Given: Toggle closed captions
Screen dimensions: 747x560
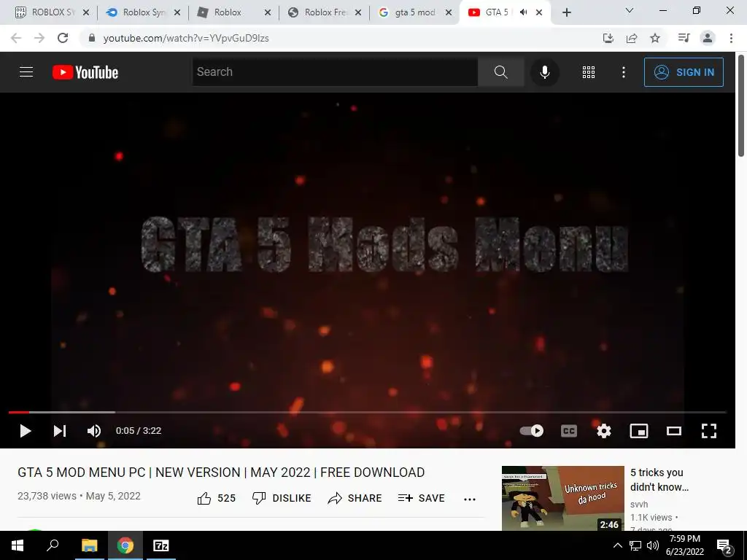Looking at the screenshot, I should [x=569, y=431].
